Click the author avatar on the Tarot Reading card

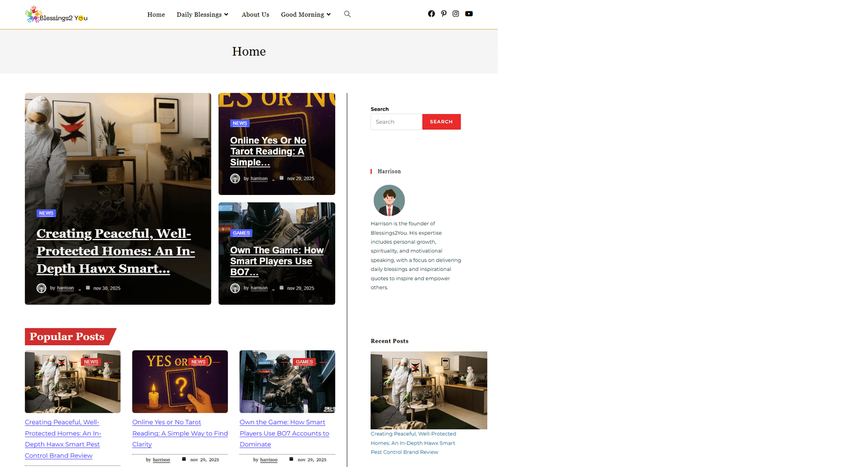tap(235, 179)
